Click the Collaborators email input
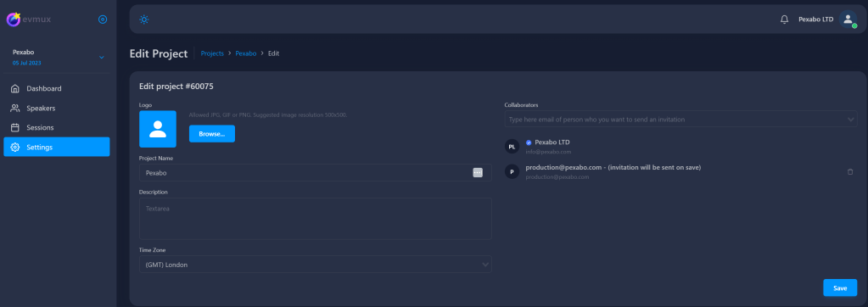Screen dimensions: 868x307 pos(680,119)
